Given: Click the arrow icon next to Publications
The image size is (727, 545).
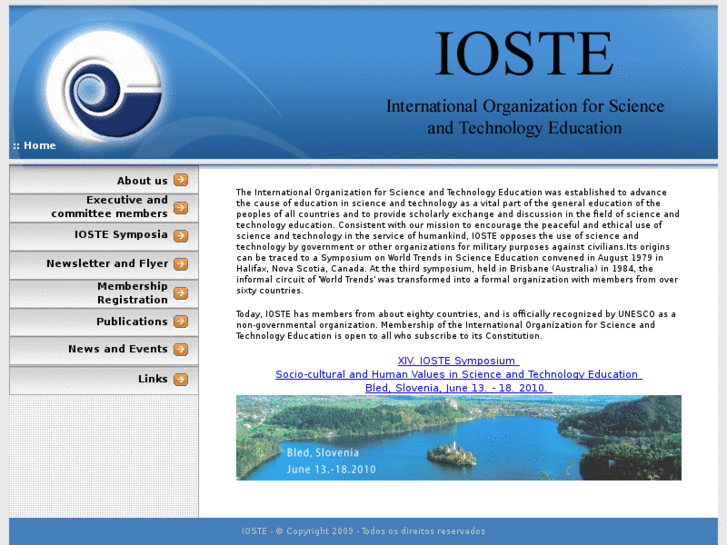Looking at the screenshot, I should tap(180, 321).
